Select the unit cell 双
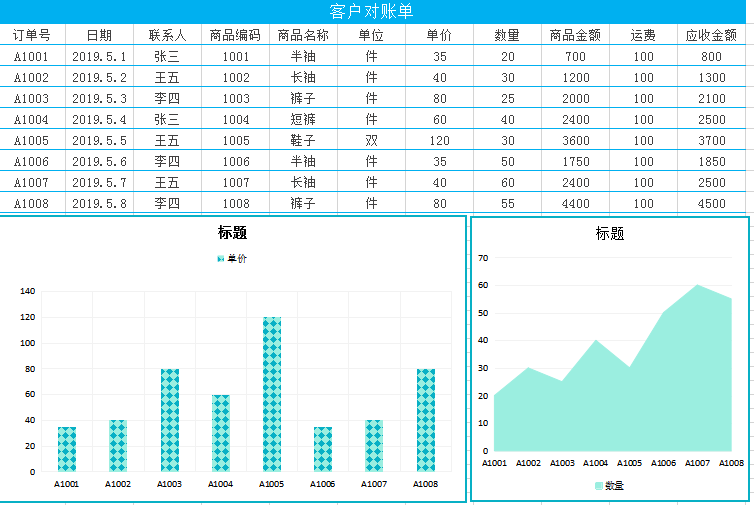Viewport: 754px width, 505px height. (x=371, y=140)
